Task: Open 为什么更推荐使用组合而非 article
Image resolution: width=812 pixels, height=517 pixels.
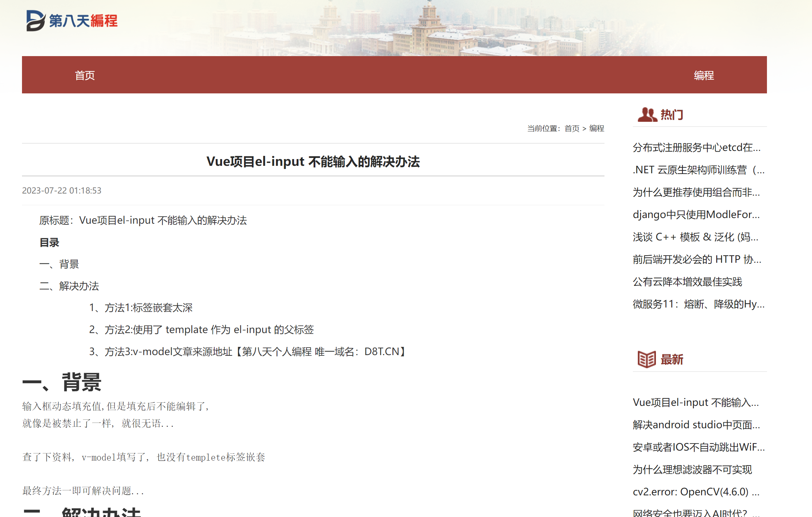Action: tap(696, 192)
